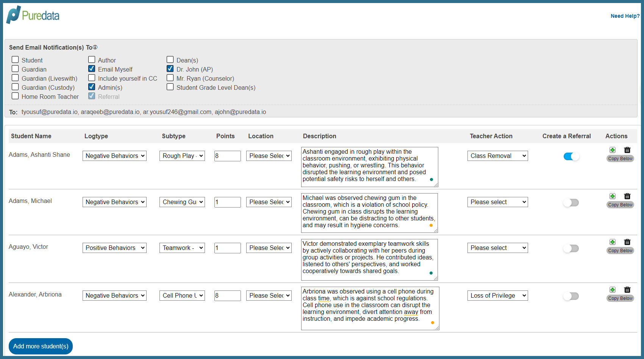Click student name Aguayo, Victor
Viewport: 644px width, 359px height.
click(x=28, y=247)
